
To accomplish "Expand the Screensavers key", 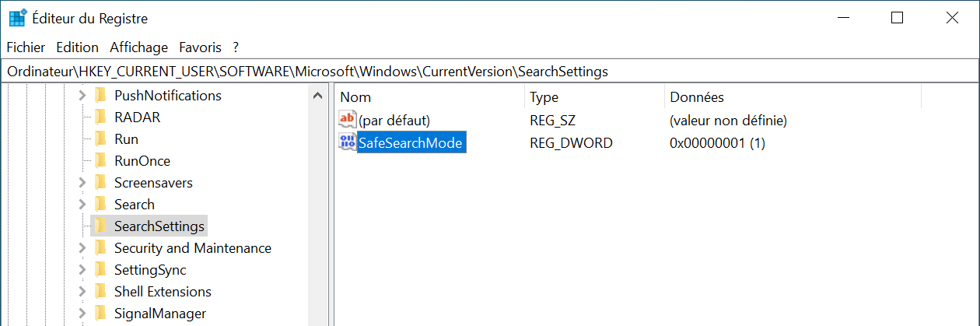I will coord(82,183).
